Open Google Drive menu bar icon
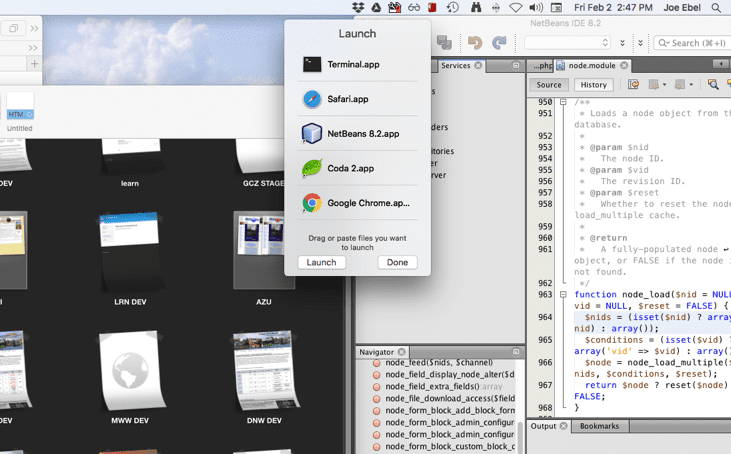 click(376, 7)
